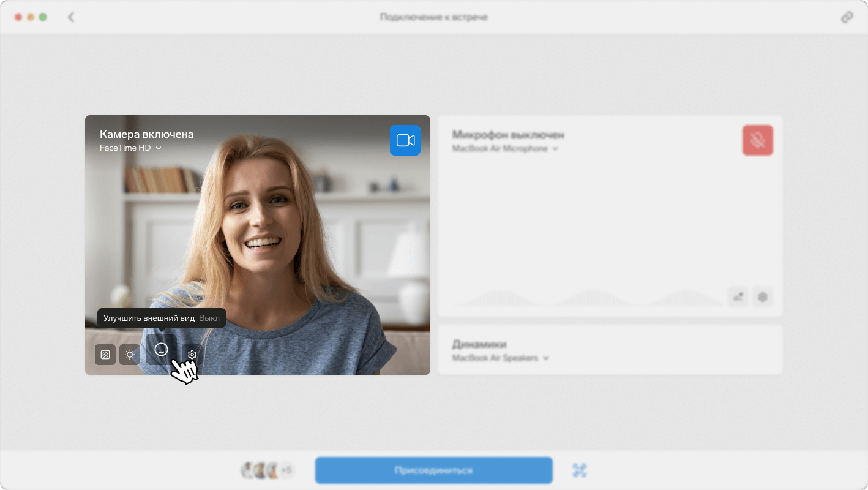The height and width of the screenshot is (490, 868).
Task: Open camera settings gear on video preview
Action: point(192,355)
